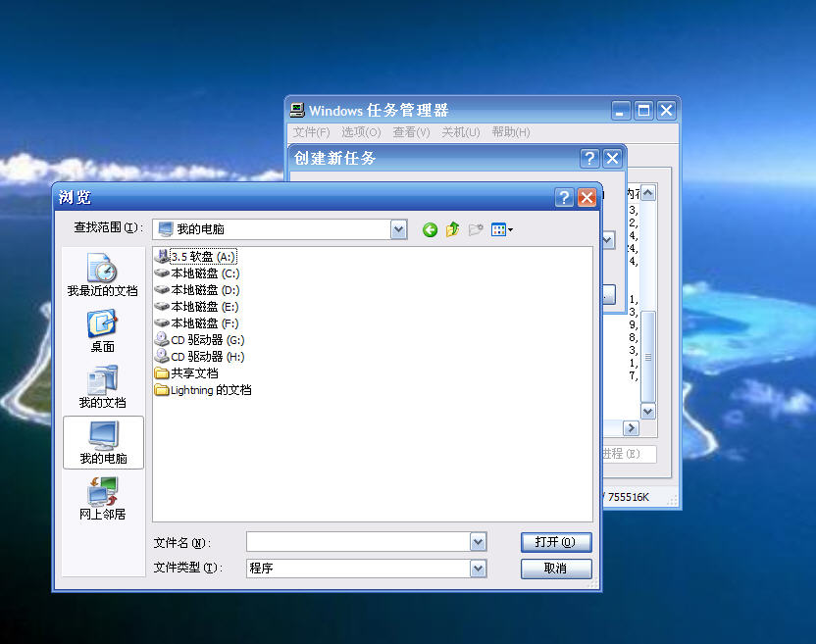The height and width of the screenshot is (644, 816).
Task: Open 桌面 in places bar
Action: pyautogui.click(x=103, y=331)
